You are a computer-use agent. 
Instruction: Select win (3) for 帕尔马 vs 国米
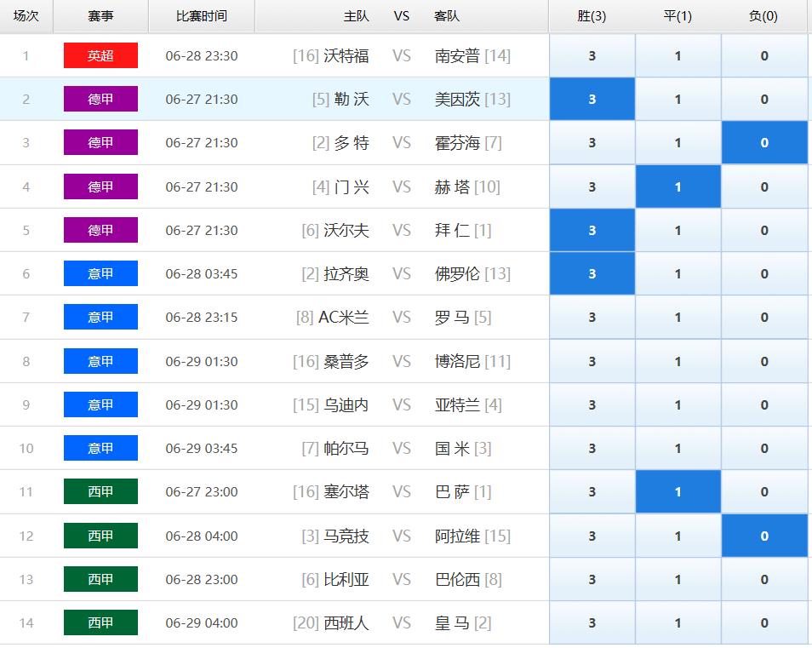(x=592, y=448)
